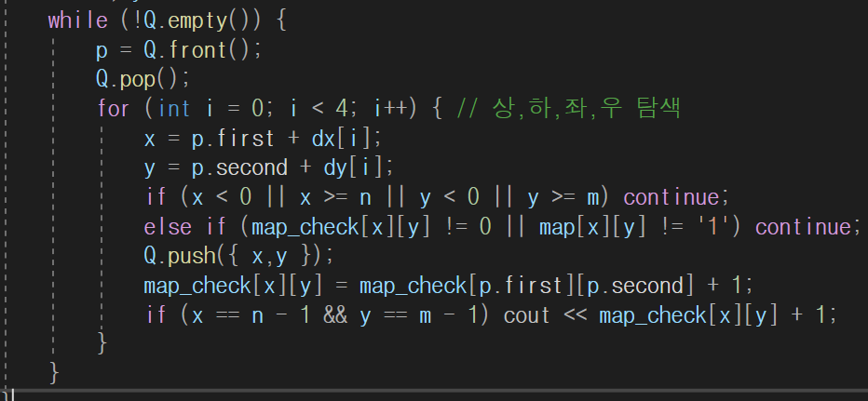
Task: Click the 'for' keyword of the loop
Action: point(114,109)
